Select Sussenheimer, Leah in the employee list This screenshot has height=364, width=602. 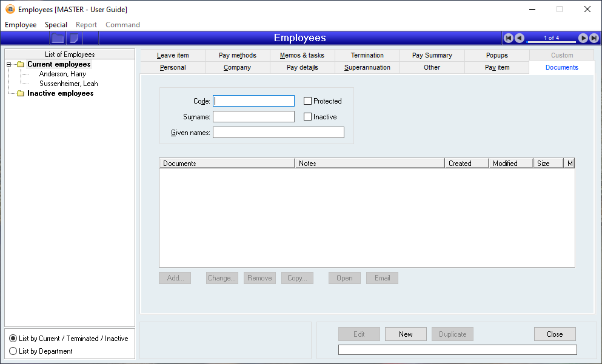click(x=69, y=84)
